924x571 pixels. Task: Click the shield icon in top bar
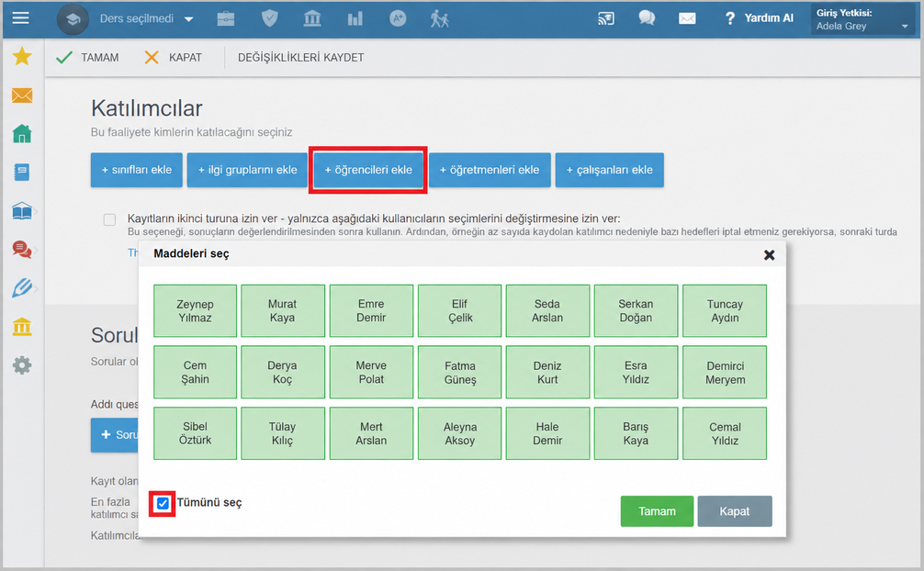coord(269,18)
